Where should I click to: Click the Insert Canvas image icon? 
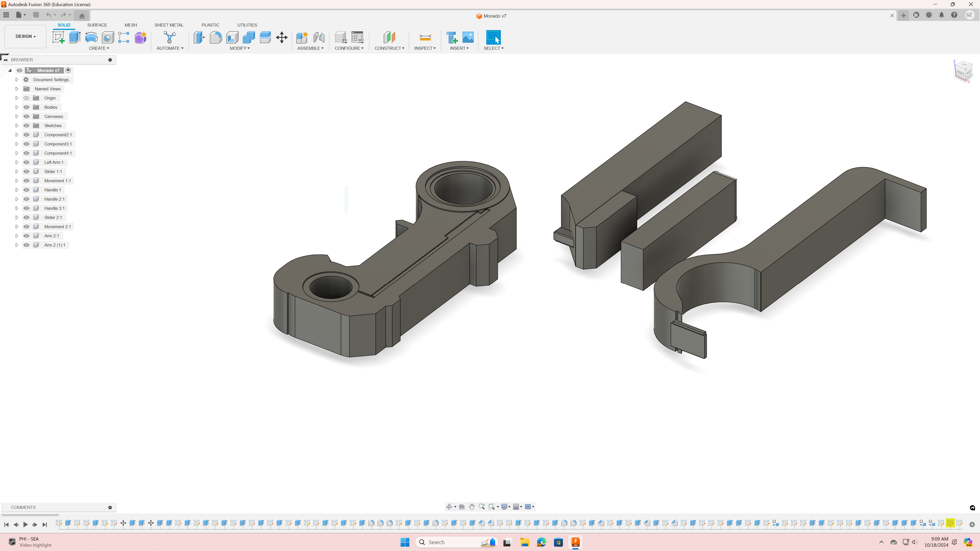coord(468,37)
